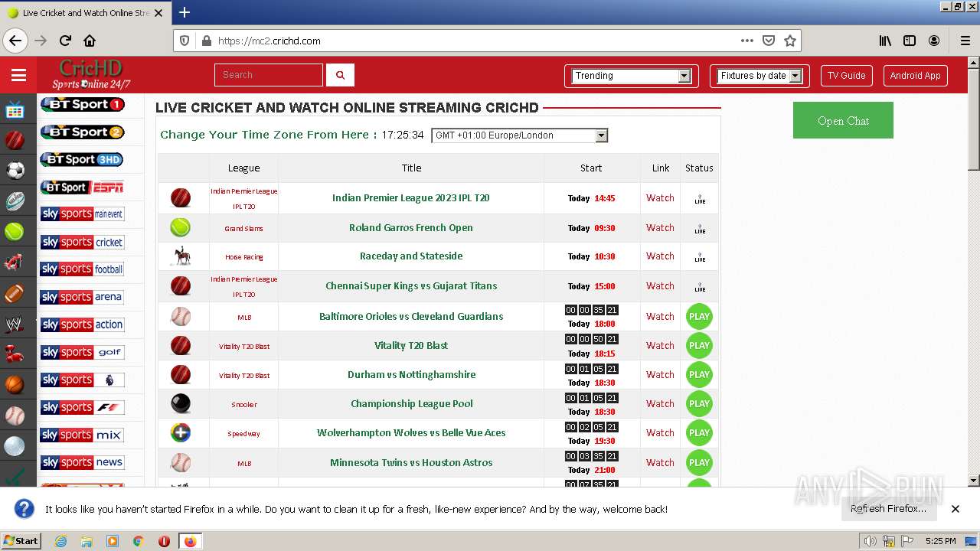Screen dimensions: 980x551
Task: Open BT Sport 3 HD channel
Action: tap(82, 159)
